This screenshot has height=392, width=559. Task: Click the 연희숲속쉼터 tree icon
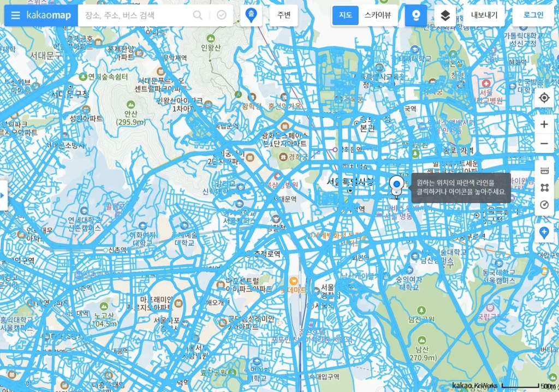[x=83, y=76]
